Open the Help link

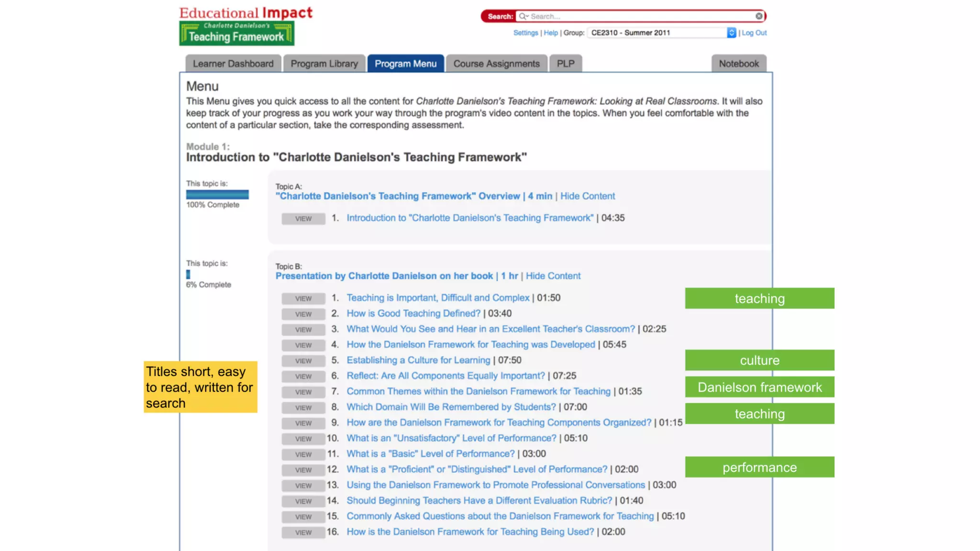click(550, 33)
